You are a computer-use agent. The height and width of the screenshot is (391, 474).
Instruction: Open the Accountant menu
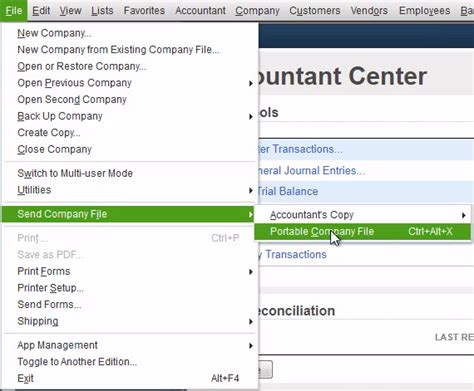[x=200, y=11]
